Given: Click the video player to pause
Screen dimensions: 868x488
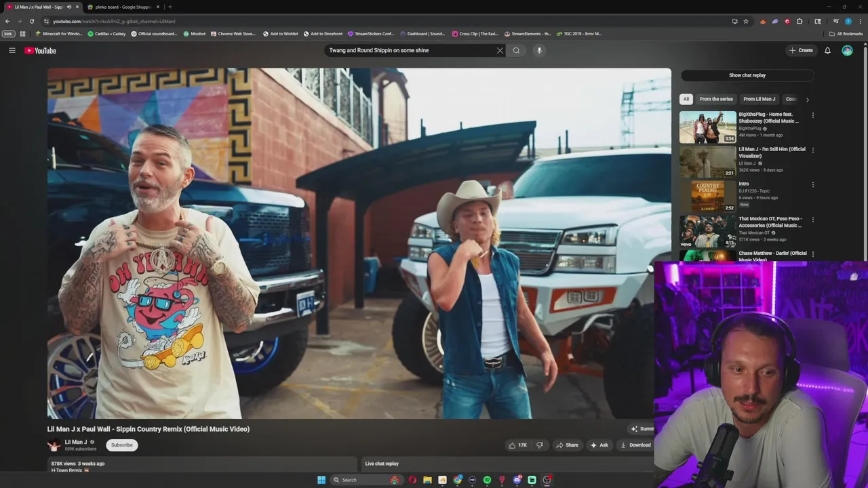Looking at the screenshot, I should click(x=359, y=243).
